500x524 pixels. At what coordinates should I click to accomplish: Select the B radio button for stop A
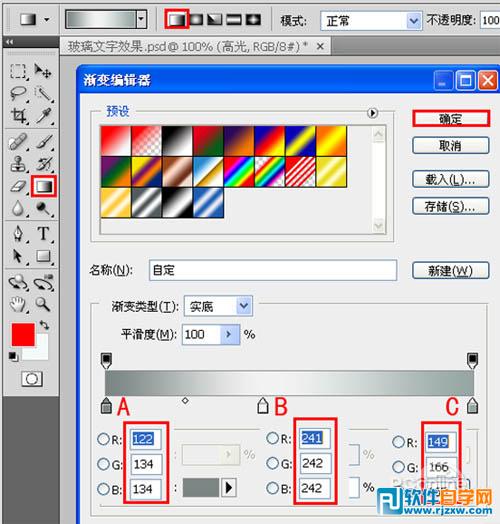click(103, 489)
